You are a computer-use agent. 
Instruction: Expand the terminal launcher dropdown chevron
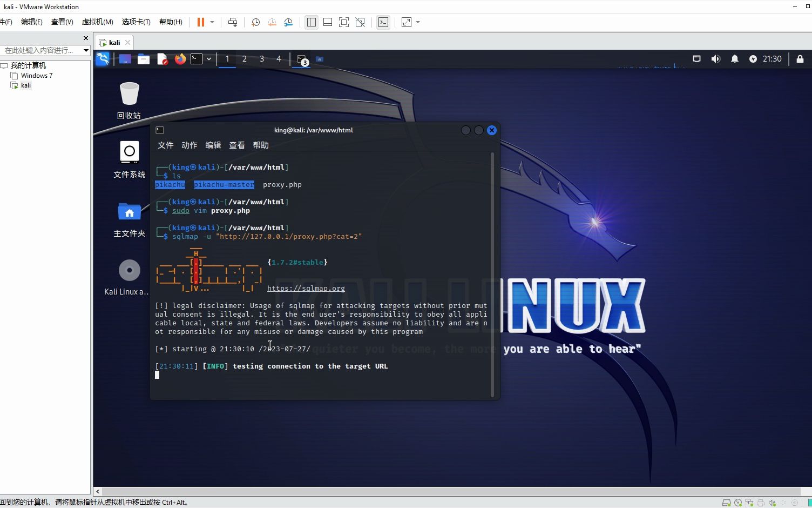[209, 59]
